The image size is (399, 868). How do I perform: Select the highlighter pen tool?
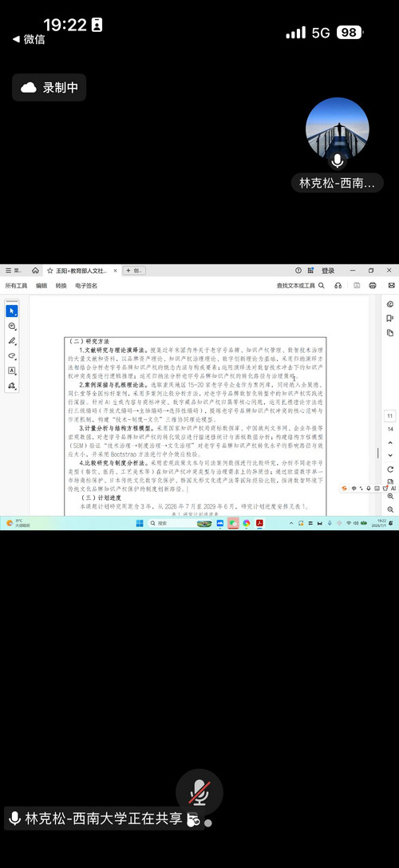(x=12, y=341)
